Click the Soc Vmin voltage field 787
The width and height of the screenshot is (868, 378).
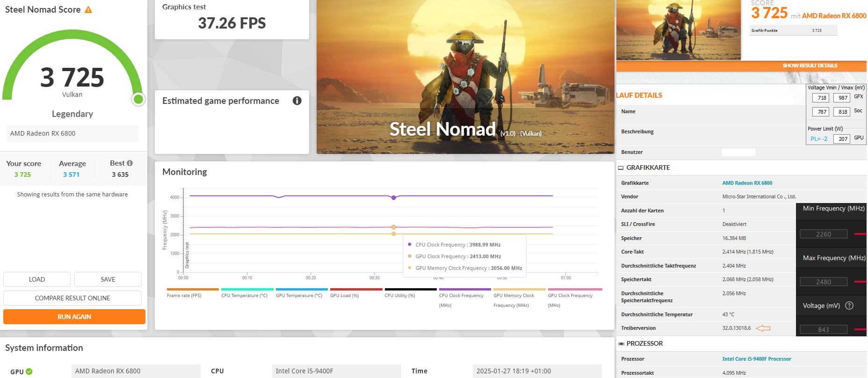click(x=820, y=112)
